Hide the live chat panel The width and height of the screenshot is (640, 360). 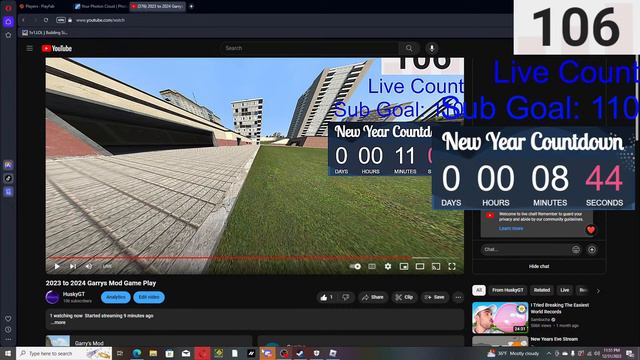(x=539, y=267)
